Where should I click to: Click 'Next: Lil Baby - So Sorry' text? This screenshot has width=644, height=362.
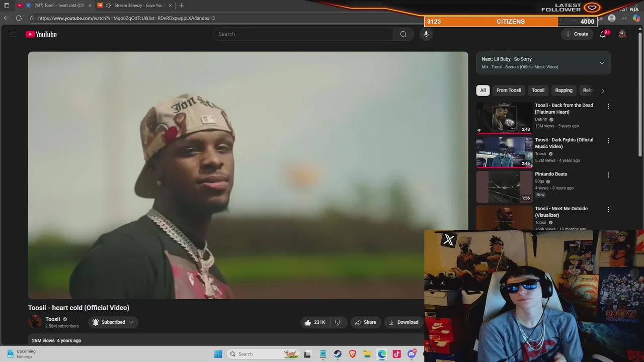[x=507, y=59]
